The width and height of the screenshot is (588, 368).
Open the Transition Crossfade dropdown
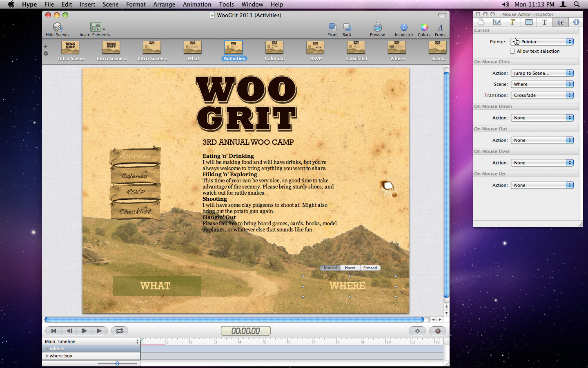tap(542, 95)
